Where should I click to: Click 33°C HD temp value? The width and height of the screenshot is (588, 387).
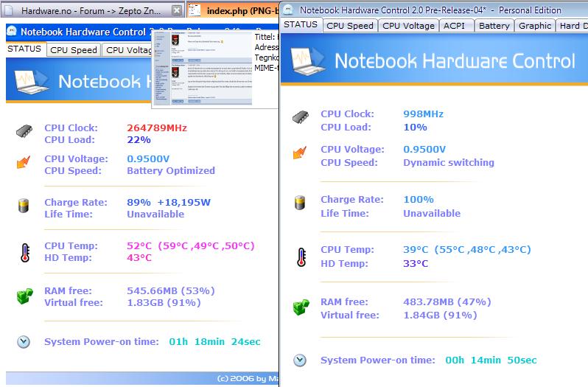coord(416,264)
